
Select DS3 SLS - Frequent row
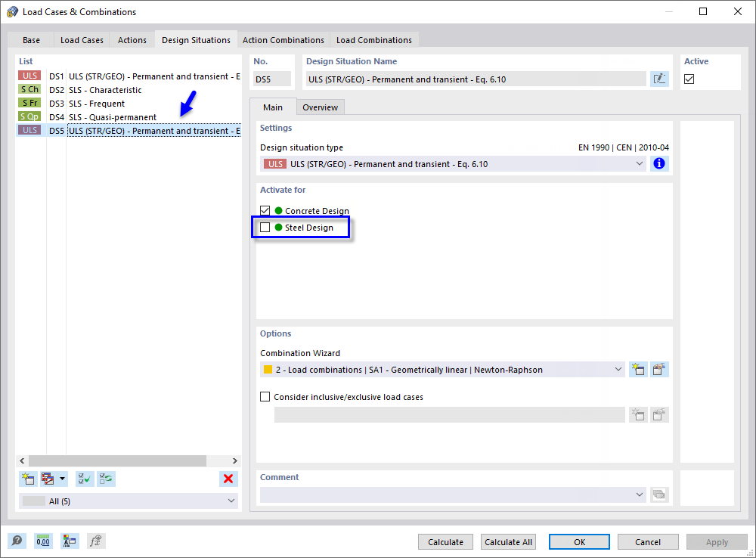[x=129, y=104]
